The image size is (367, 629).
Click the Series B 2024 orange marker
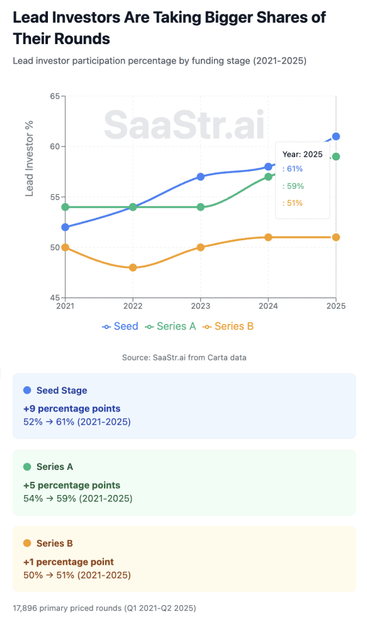[268, 237]
